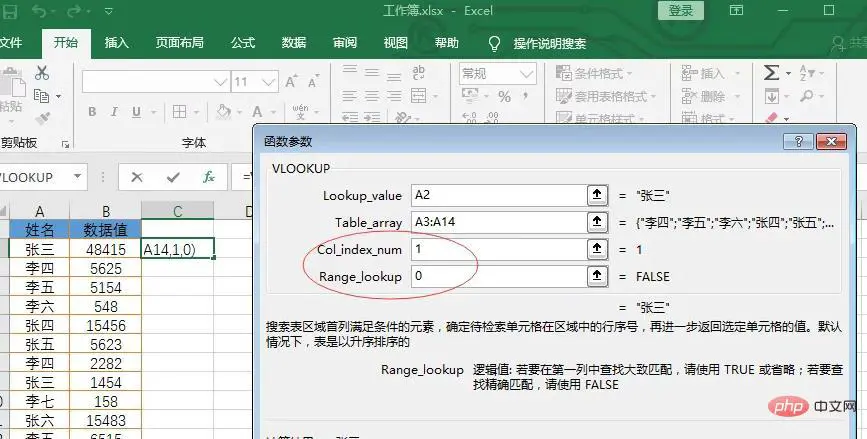
Task: Click the Merge and Center icon
Action: (419, 96)
